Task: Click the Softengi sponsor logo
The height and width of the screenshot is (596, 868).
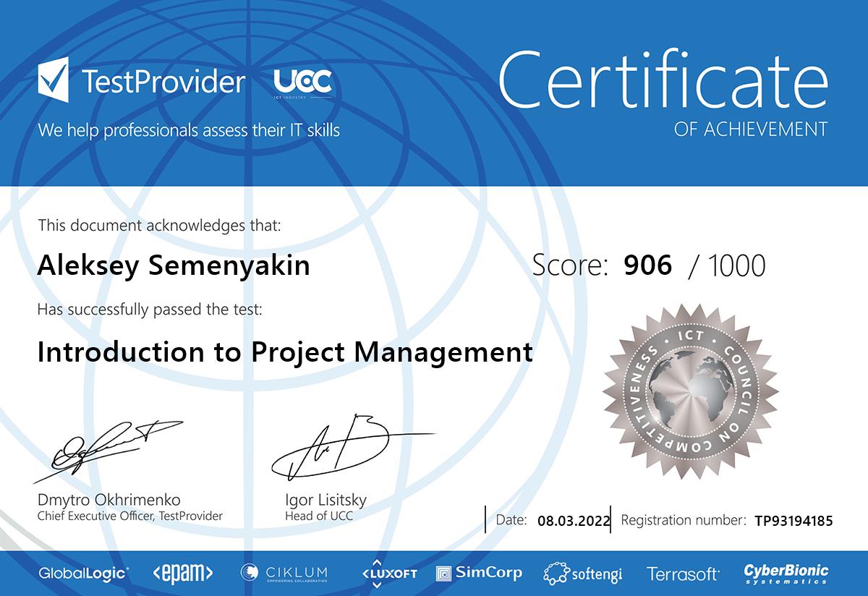Action: click(583, 574)
